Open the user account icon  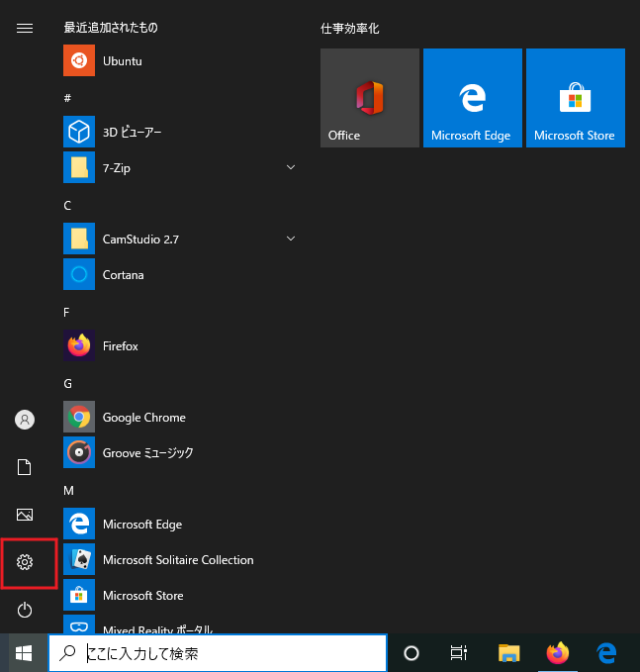25,420
